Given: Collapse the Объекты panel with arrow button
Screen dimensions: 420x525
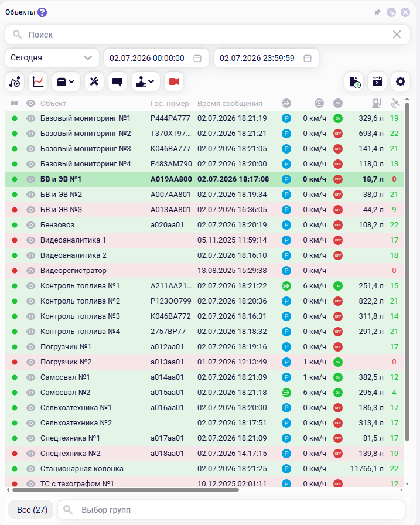Looking at the screenshot, I should point(391,12).
